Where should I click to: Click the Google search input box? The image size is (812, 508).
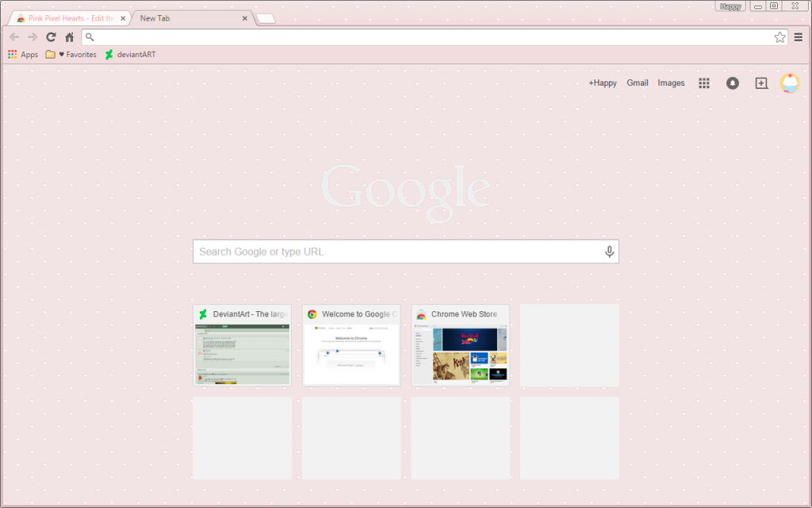tap(396, 251)
